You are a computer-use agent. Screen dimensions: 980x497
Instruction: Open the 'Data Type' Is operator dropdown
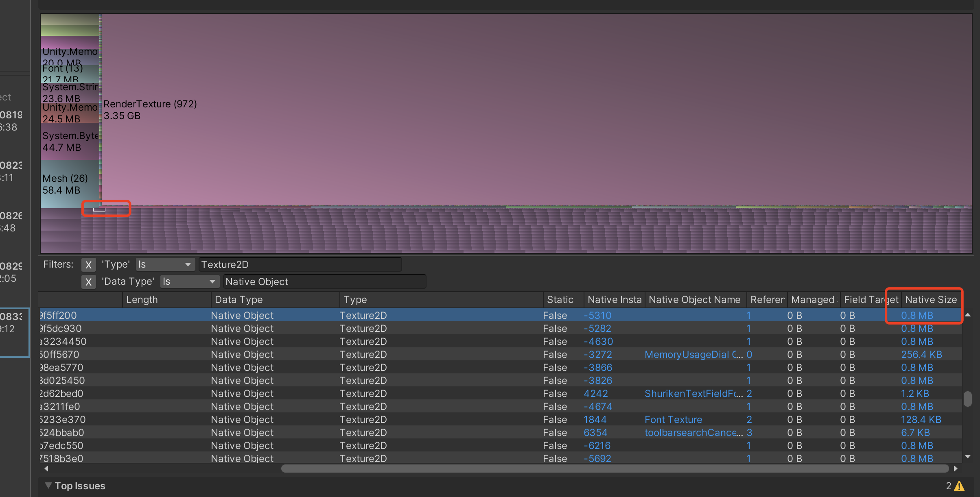189,282
